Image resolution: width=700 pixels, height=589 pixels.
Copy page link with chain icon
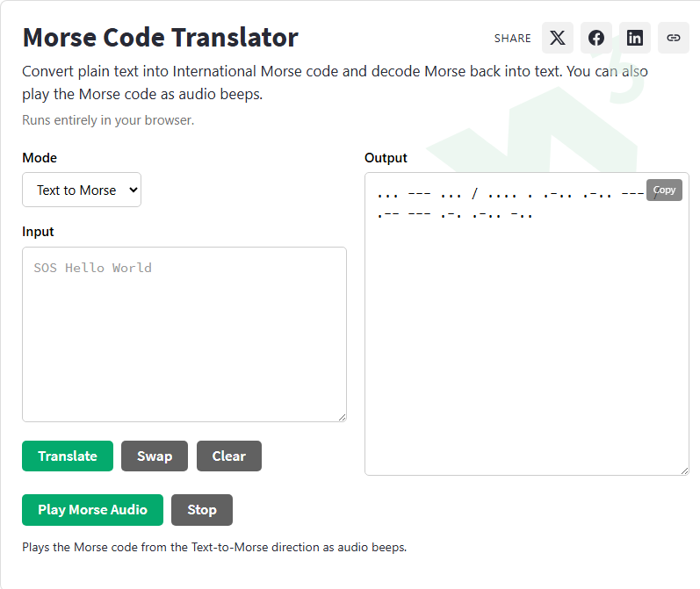tap(674, 38)
